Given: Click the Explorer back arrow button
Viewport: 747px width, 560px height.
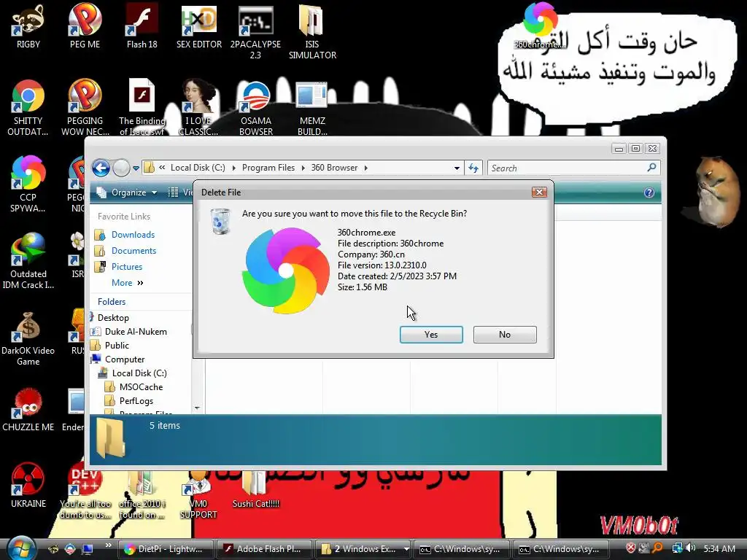Looking at the screenshot, I should (101, 168).
